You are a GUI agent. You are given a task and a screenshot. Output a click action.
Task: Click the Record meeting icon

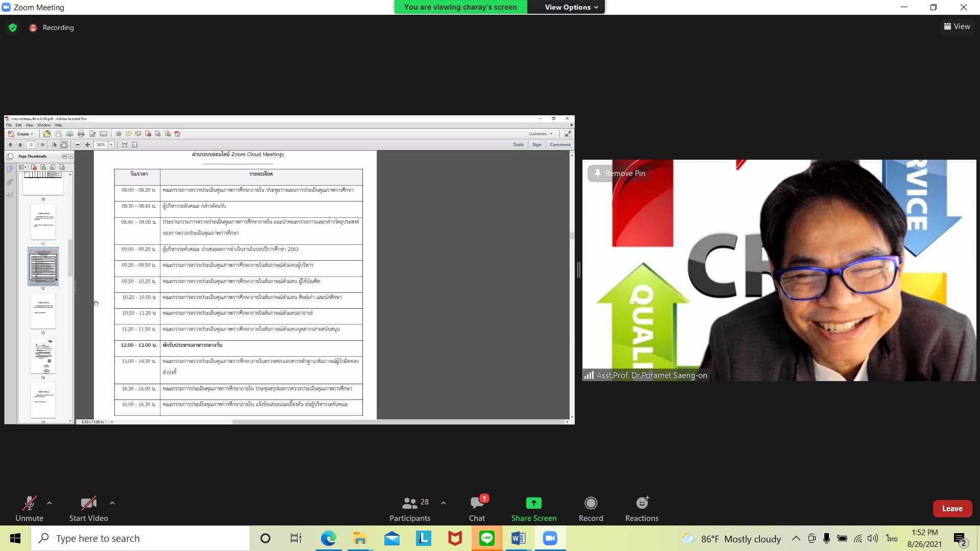[x=591, y=503]
